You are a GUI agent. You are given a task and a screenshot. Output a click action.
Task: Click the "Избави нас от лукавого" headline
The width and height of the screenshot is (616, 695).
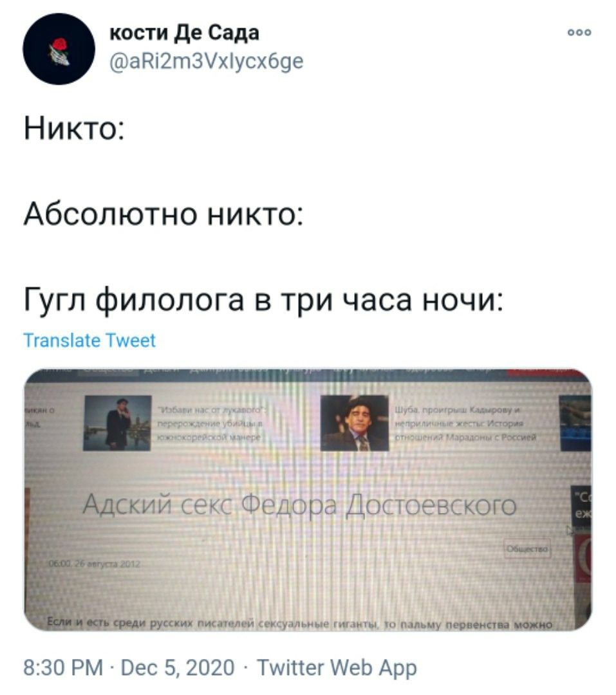coord(212,423)
